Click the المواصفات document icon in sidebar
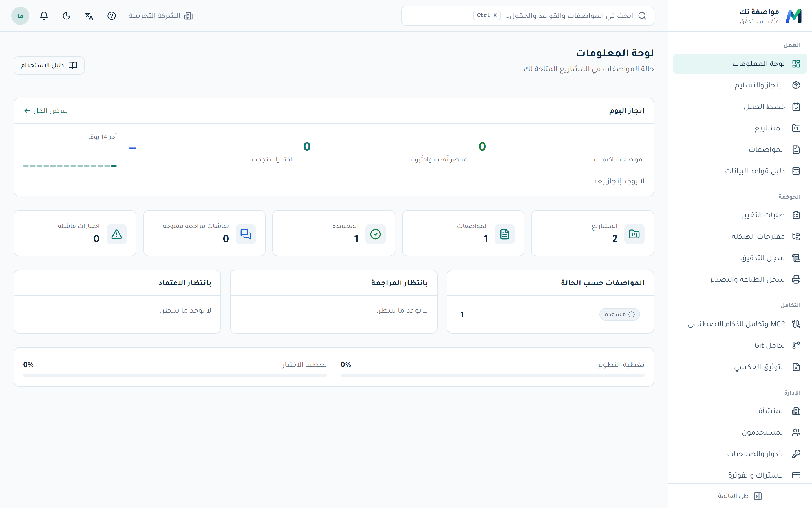The height and width of the screenshot is (508, 812). coord(796,150)
